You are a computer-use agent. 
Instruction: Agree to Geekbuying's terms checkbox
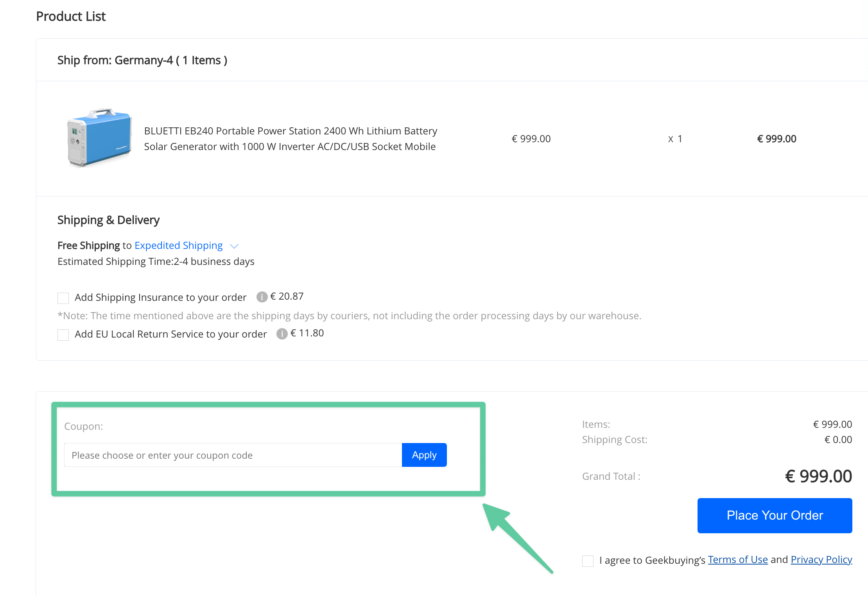[x=588, y=561]
